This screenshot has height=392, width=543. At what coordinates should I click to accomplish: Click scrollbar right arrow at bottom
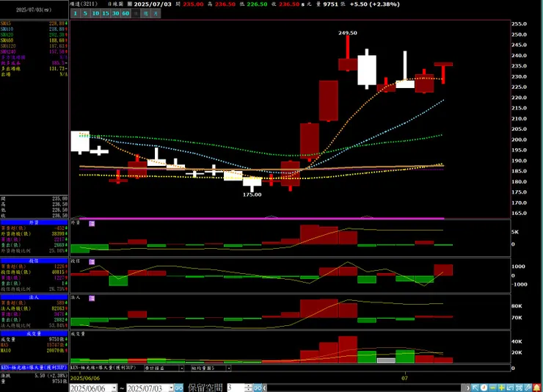click(x=468, y=388)
